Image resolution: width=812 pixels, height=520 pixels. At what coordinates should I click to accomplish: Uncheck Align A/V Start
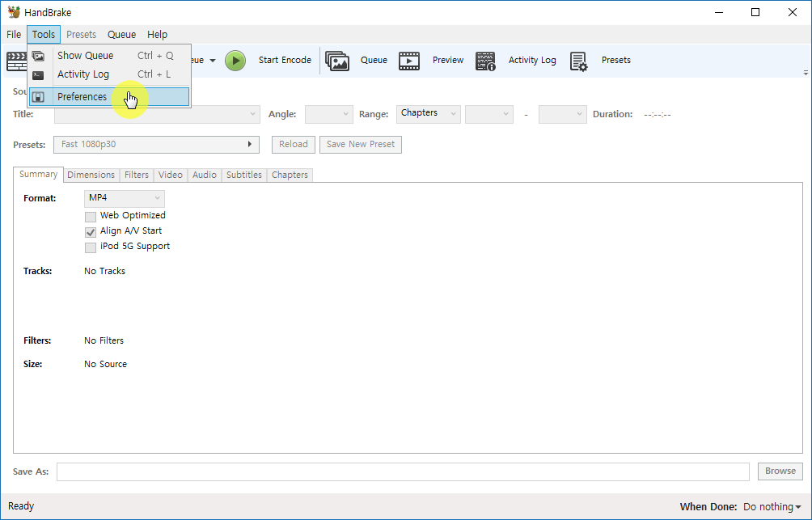(91, 232)
